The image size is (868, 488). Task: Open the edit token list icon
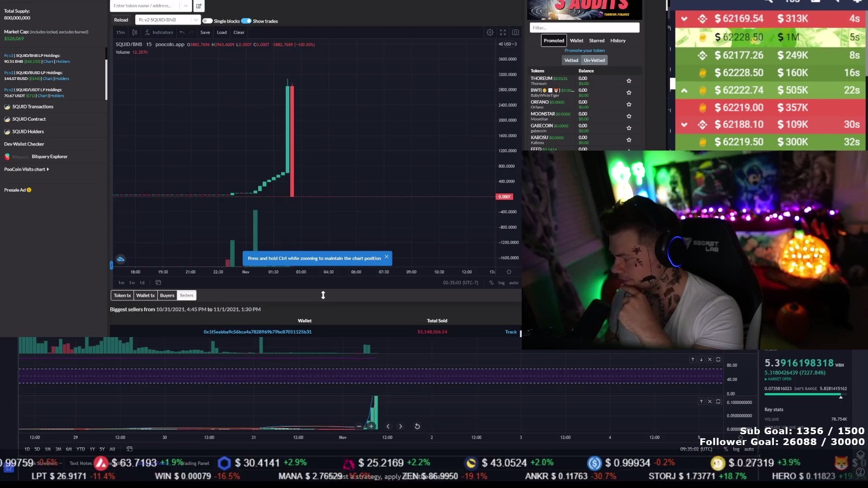click(x=198, y=6)
